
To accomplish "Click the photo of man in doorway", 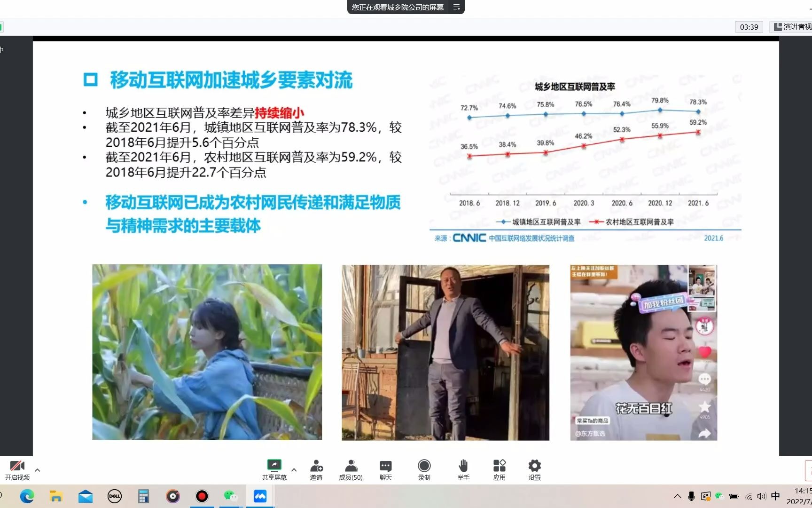I will point(445,352).
